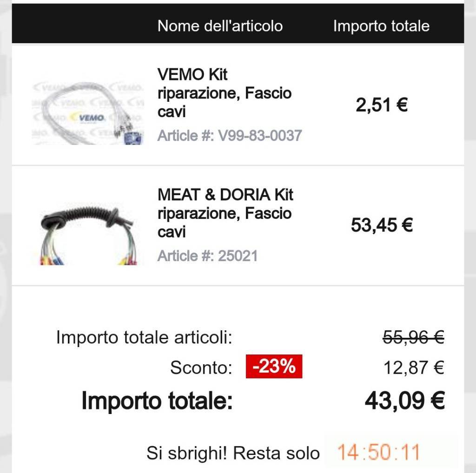Viewport: 476px width, 473px height.
Task: Click the orange countdown timer 14:50:11
Action: pos(378,452)
